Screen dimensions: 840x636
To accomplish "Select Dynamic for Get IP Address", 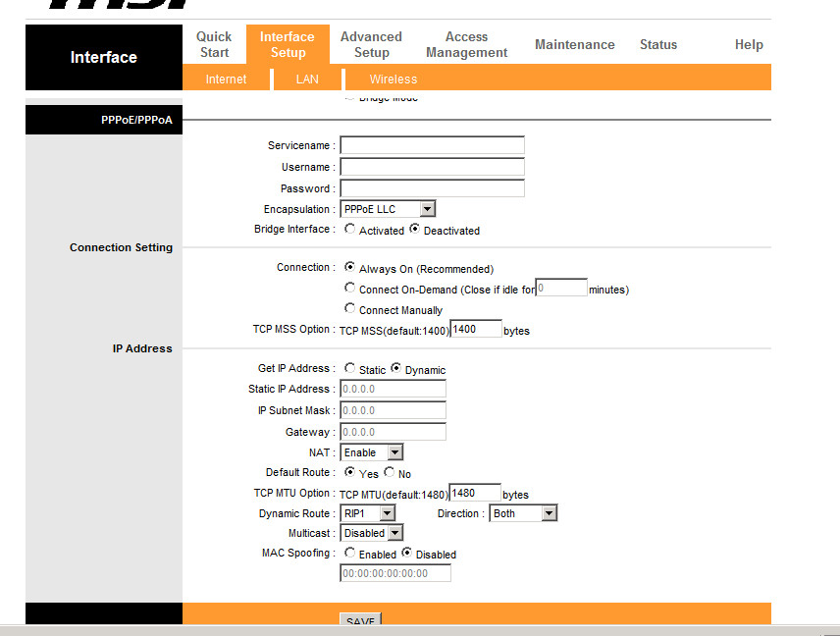I will [x=395, y=368].
